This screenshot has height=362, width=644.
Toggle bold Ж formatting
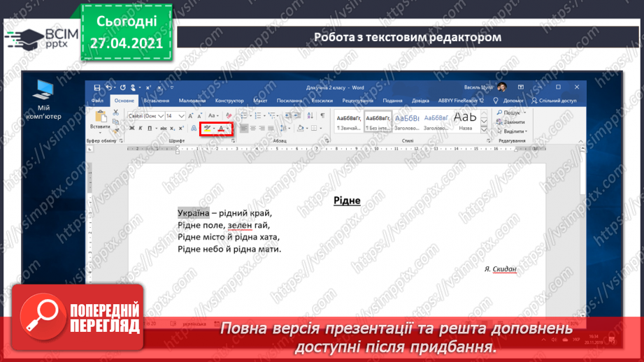coord(132,129)
